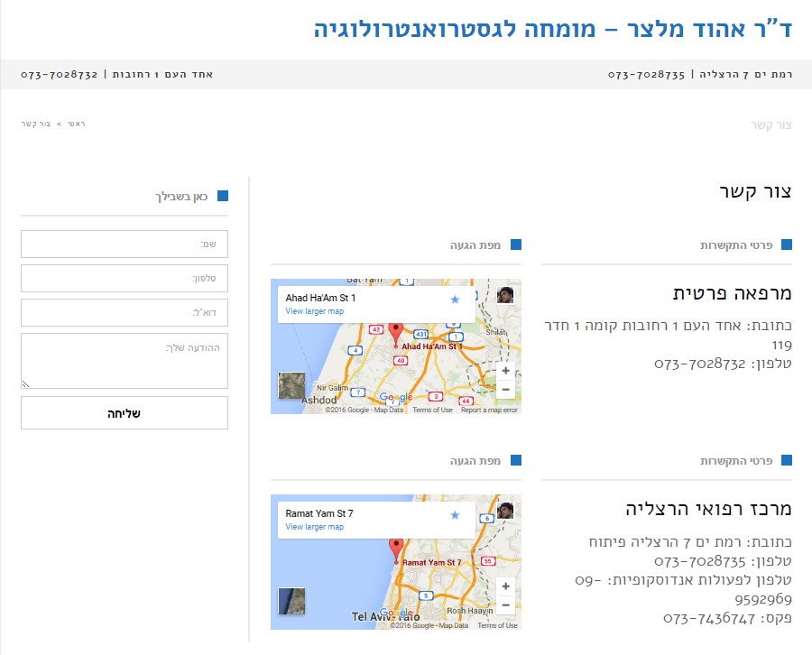Click the דוא"ל email input field
Screen dimensions: 812x655
click(125, 313)
